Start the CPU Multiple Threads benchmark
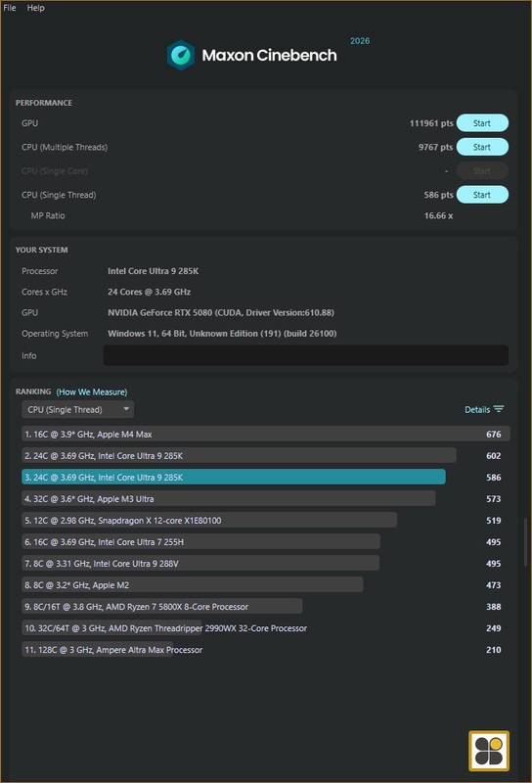Viewport: 532px width, 783px height. coord(482,147)
